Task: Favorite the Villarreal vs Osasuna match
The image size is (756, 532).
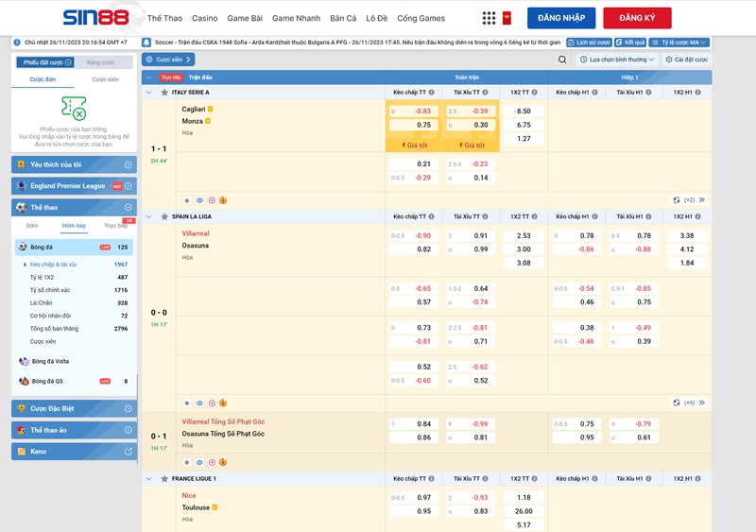Action: 187,403
